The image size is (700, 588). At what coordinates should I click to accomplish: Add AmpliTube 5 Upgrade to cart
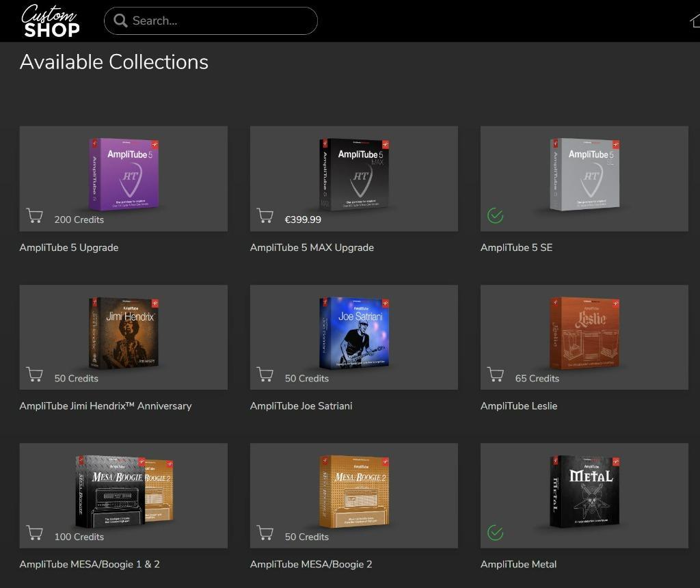pyautogui.click(x=35, y=216)
